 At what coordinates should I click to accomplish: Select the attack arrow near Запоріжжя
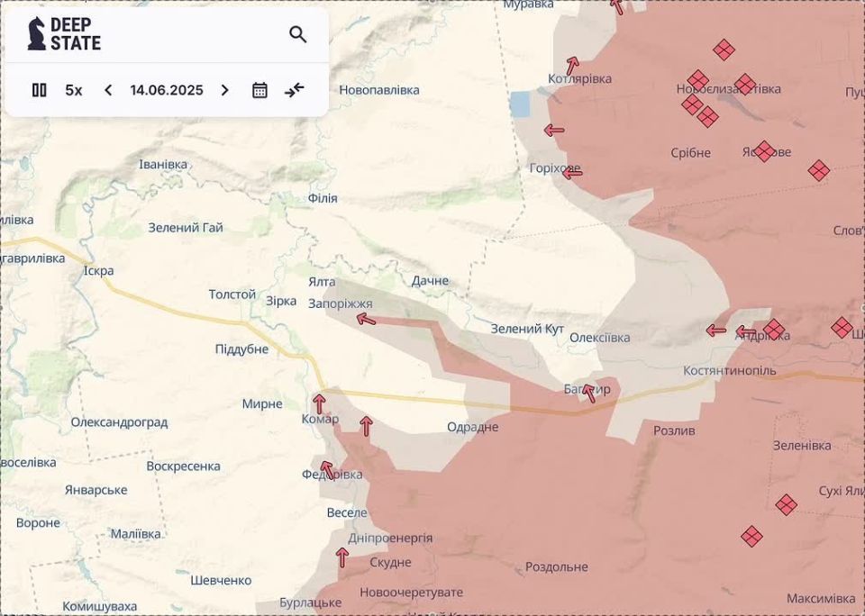click(365, 319)
